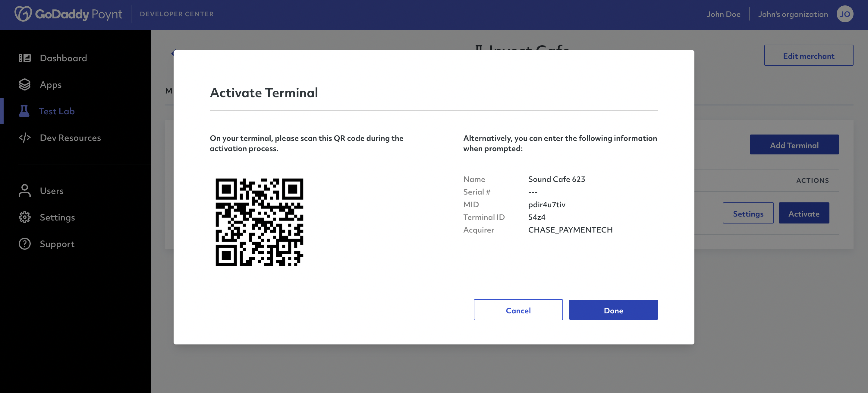Open the Test Lab section
This screenshot has height=393, width=868.
(x=56, y=110)
